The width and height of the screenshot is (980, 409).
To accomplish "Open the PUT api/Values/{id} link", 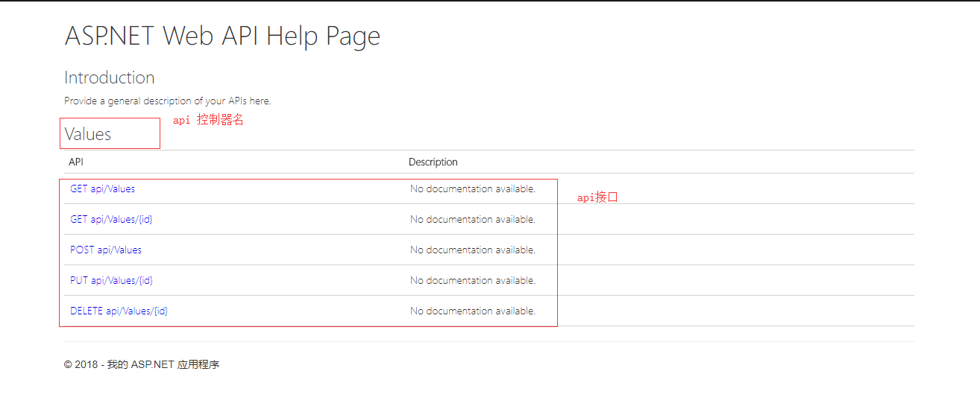I will click(111, 281).
